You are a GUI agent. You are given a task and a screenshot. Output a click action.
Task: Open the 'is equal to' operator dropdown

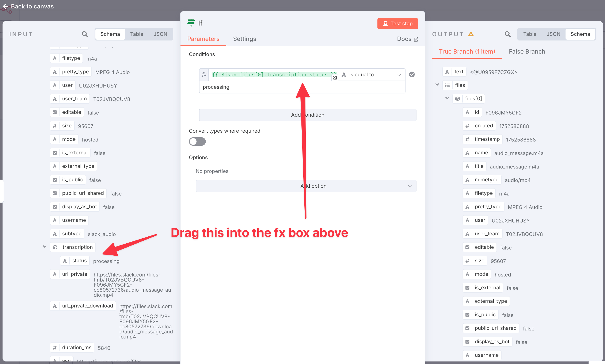[x=372, y=75]
